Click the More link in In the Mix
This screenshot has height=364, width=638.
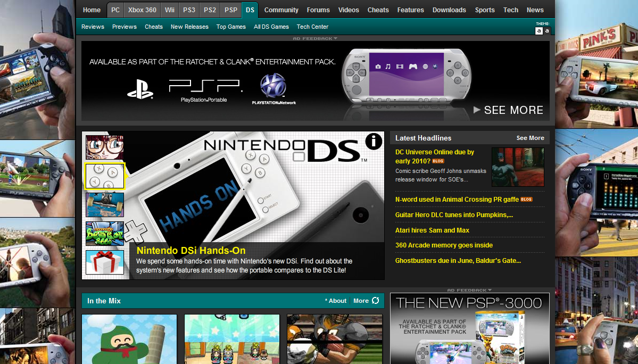(x=361, y=301)
